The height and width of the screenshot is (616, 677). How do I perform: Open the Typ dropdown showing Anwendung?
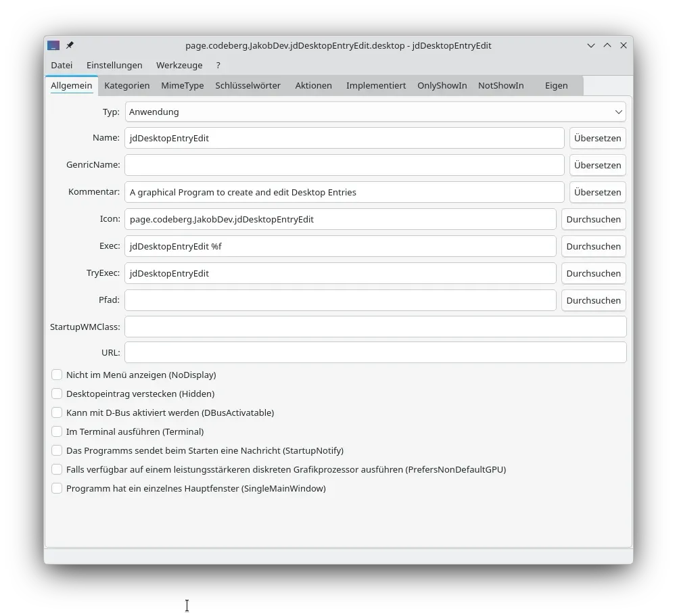tap(375, 112)
